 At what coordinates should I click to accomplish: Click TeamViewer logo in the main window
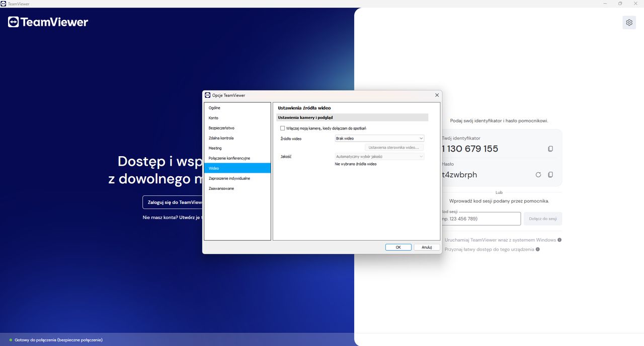coord(48,22)
